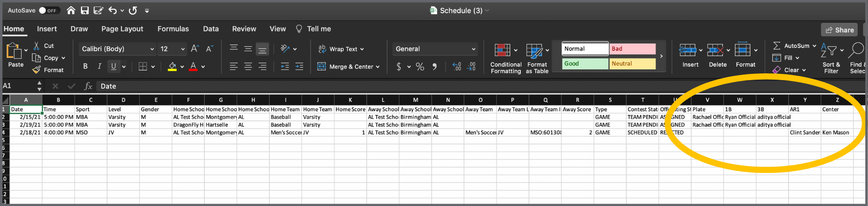Click the Save icon in title bar
The width and height of the screenshot is (868, 206).
[85, 10]
